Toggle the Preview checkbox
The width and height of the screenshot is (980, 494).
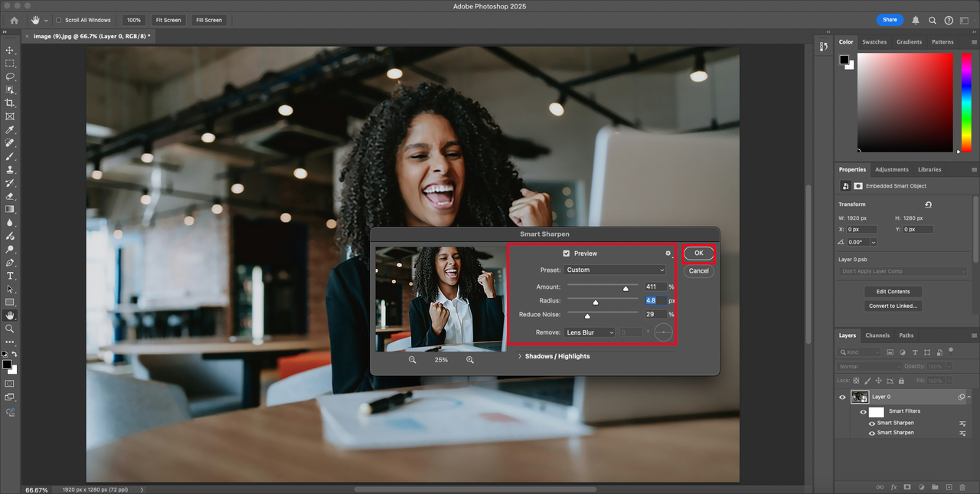(567, 254)
